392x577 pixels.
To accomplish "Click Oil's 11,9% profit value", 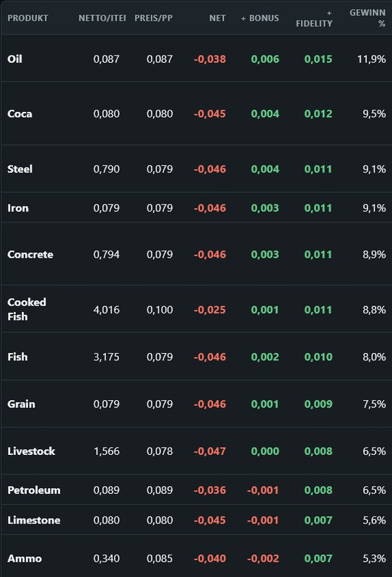I will 371,59.
